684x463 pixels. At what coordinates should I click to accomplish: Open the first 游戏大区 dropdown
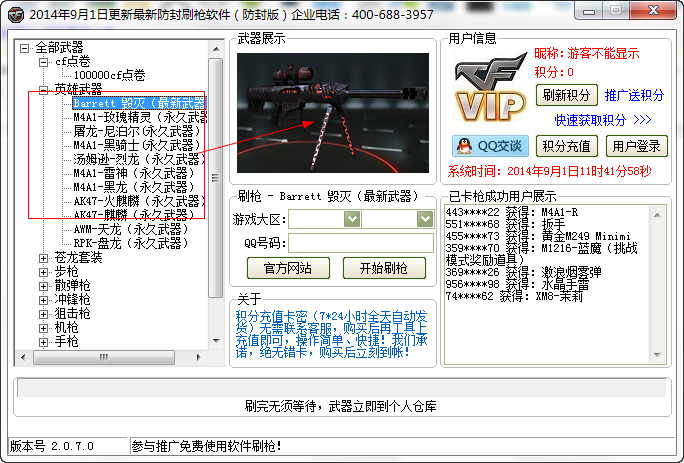352,219
